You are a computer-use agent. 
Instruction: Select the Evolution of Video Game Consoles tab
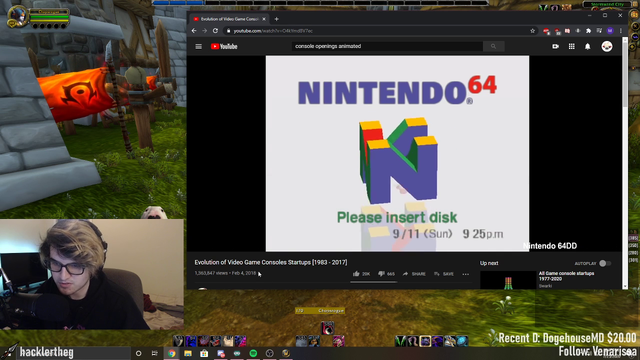coord(229,19)
